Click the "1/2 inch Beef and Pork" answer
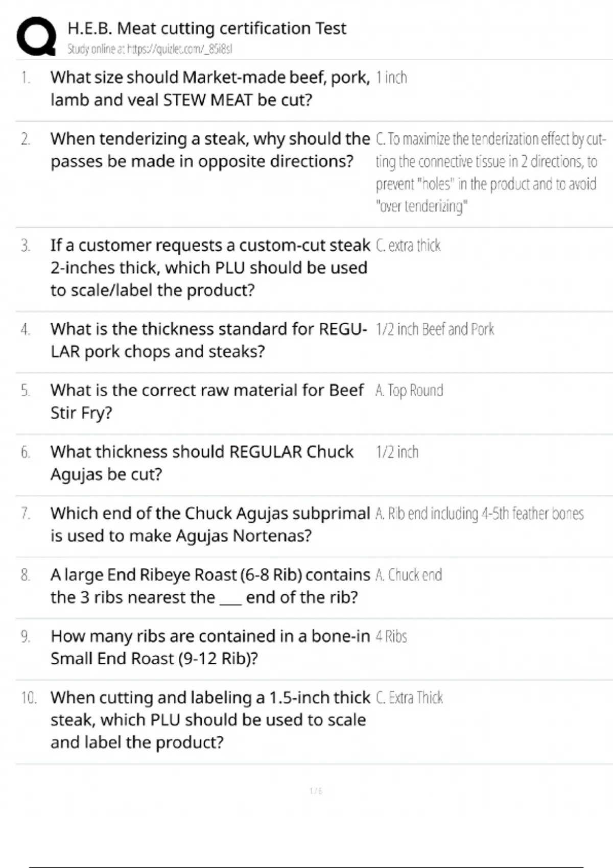The image size is (613, 868). tap(435, 329)
